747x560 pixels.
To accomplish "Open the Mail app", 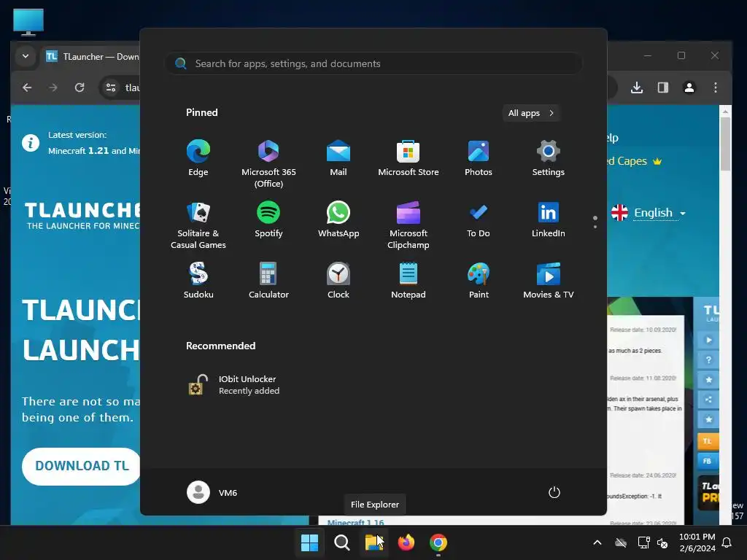I will click(x=338, y=159).
